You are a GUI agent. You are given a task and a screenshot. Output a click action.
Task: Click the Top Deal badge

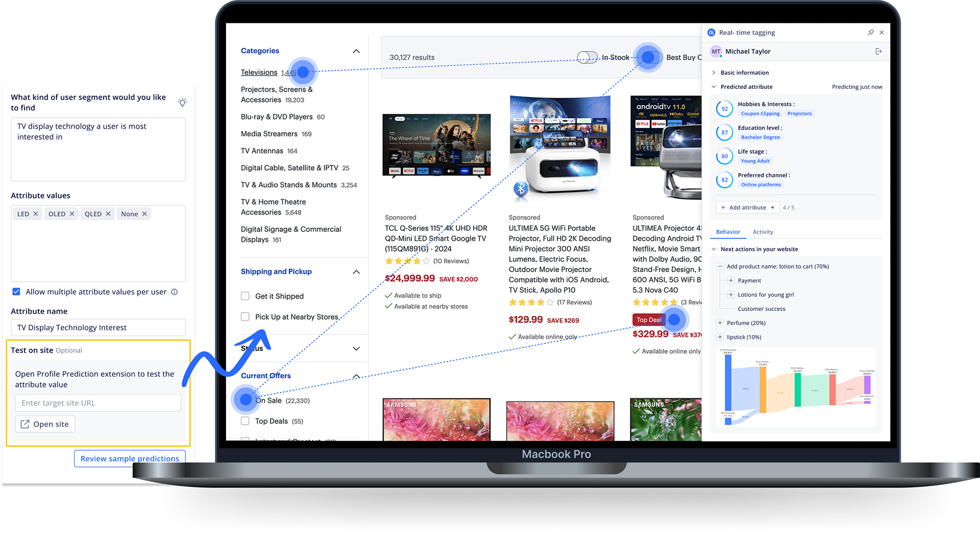tap(648, 320)
